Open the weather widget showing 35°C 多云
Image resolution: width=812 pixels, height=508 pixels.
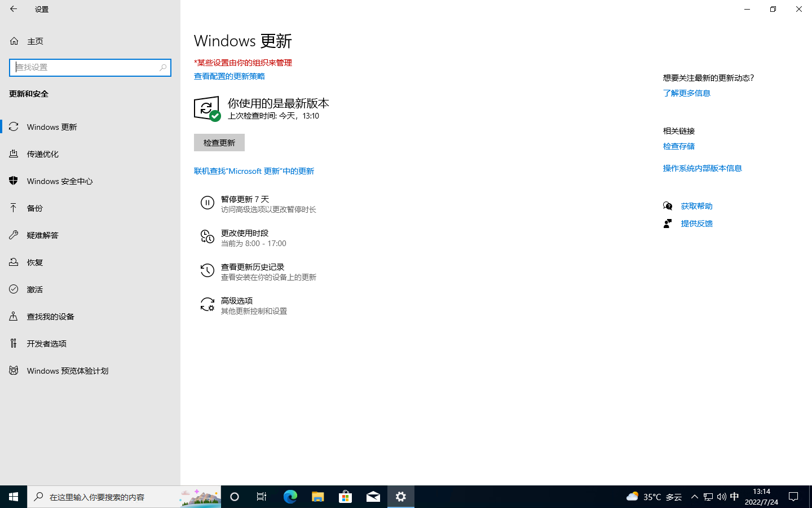click(654, 497)
